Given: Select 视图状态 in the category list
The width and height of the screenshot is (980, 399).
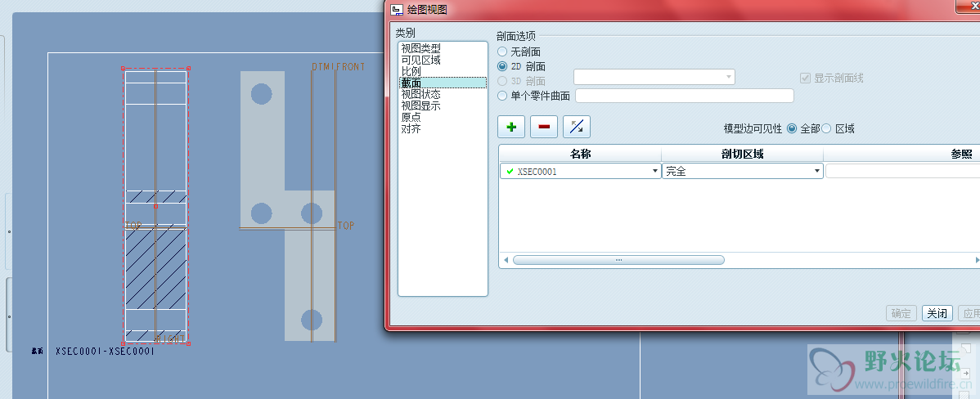Looking at the screenshot, I should pos(420,94).
